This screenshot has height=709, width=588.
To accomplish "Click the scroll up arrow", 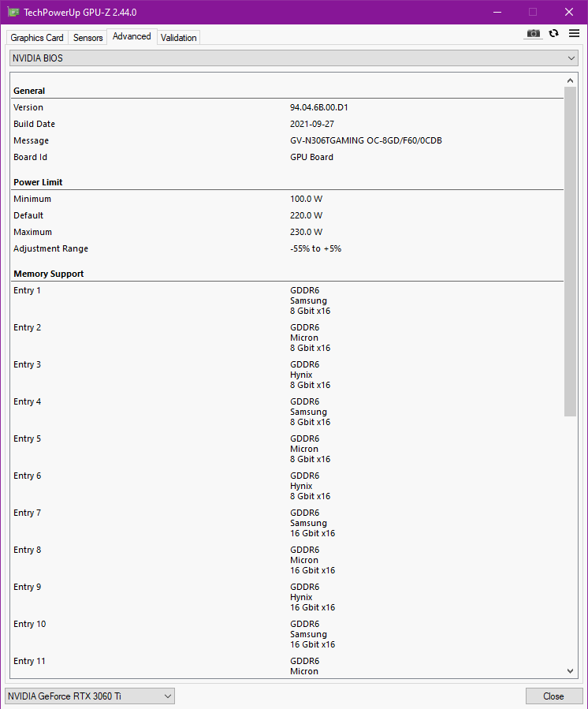I will coord(571,80).
